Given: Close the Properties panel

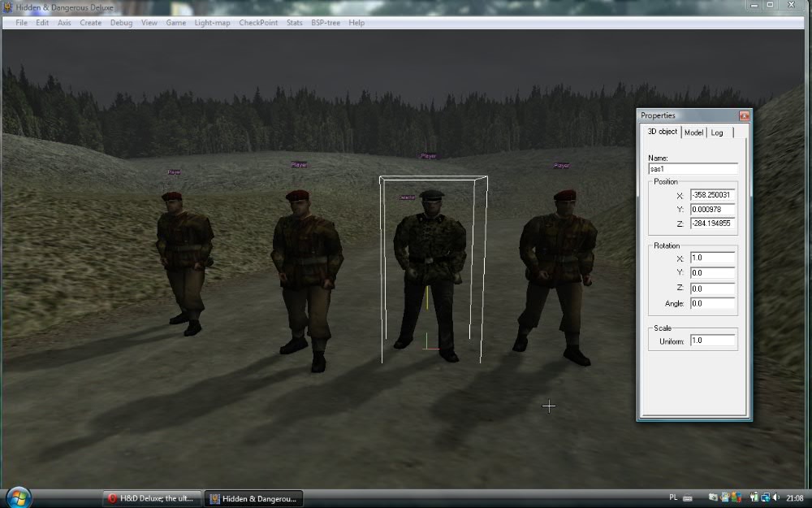Looking at the screenshot, I should tap(744, 115).
